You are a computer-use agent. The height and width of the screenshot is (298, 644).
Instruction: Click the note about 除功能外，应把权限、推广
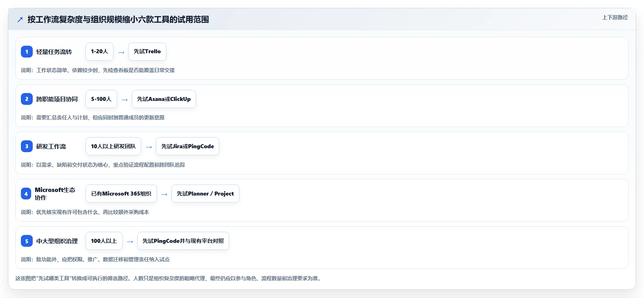95,259
